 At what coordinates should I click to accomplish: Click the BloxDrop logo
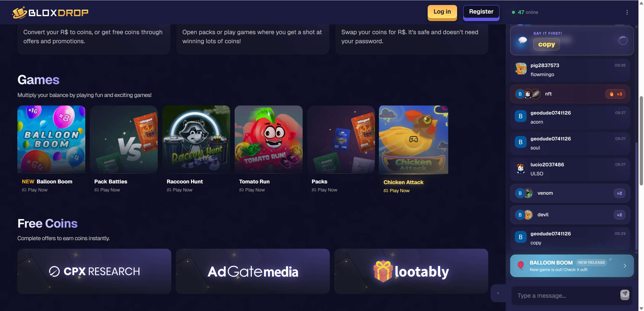[50, 12]
